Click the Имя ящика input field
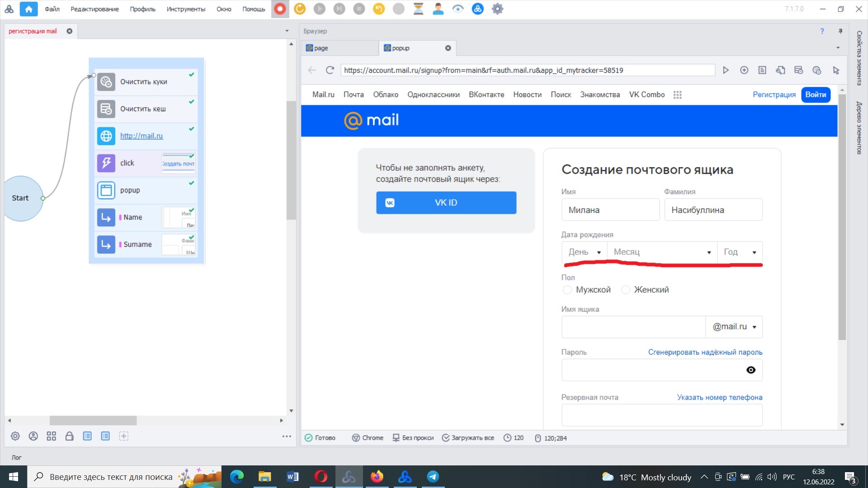 click(633, 327)
